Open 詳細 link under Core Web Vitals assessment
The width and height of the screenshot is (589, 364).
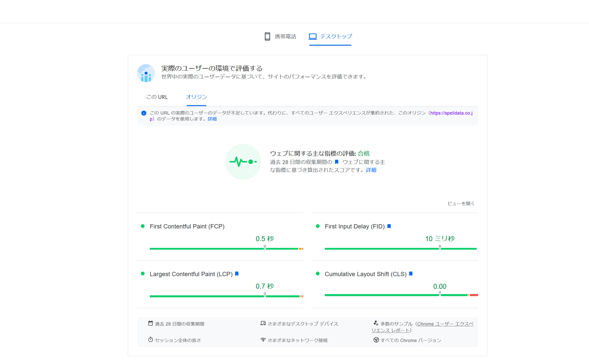(x=371, y=170)
